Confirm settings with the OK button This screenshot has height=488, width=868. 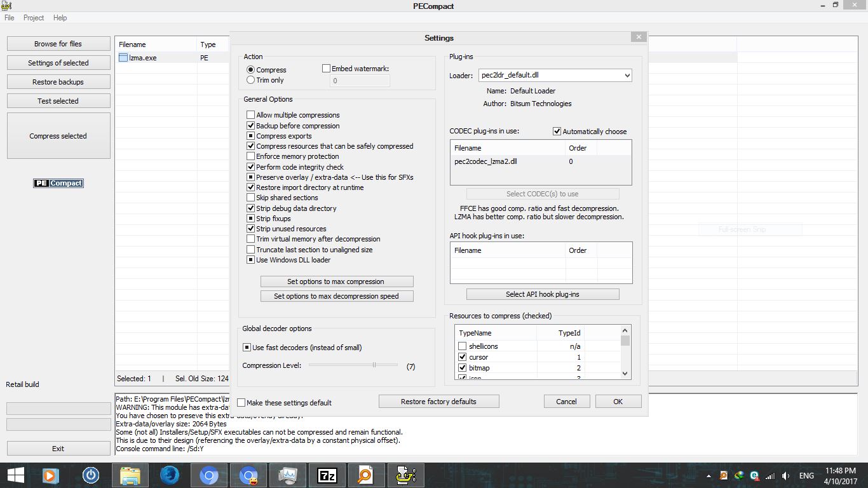pyautogui.click(x=618, y=402)
